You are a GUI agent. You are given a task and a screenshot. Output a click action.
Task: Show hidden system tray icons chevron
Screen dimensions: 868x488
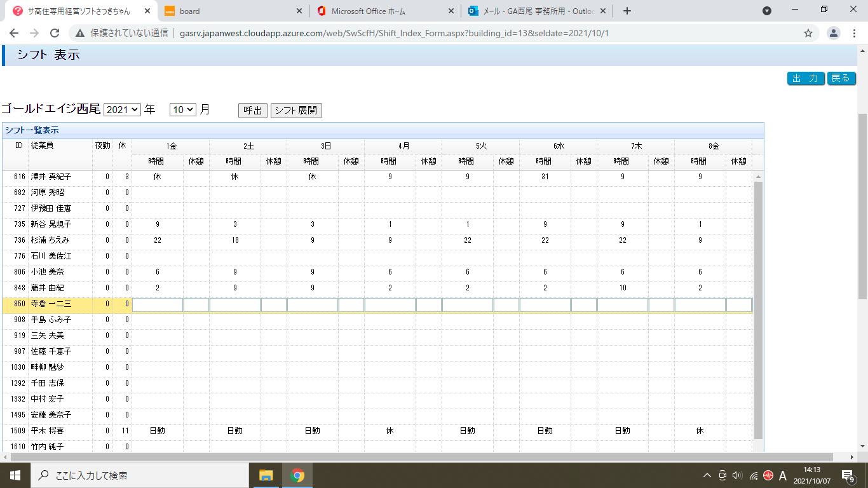pos(707,475)
